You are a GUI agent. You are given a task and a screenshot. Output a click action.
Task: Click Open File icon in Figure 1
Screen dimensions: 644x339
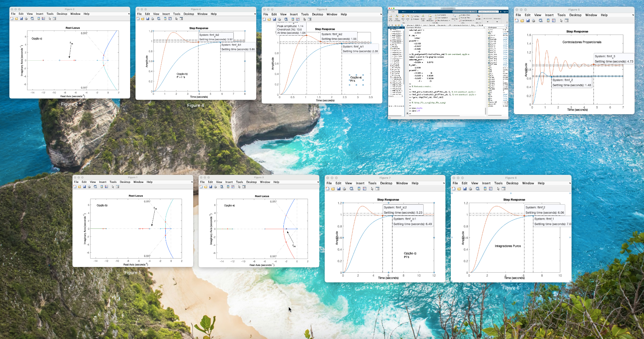(79, 187)
